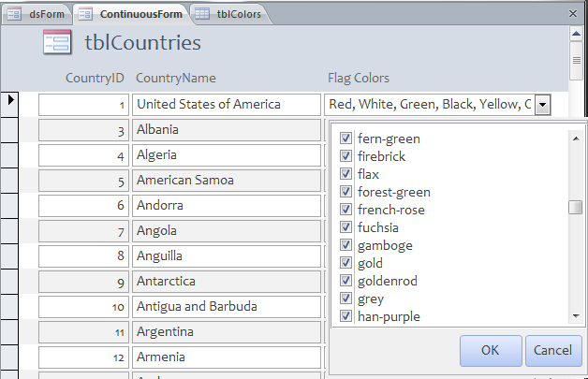Click the dsForm tab form icon
Screen dimensions: 588x379
tap(14, 14)
